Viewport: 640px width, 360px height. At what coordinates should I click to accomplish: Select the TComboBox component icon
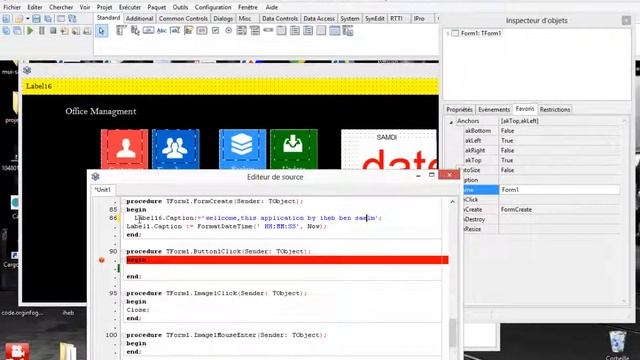tap(255, 31)
